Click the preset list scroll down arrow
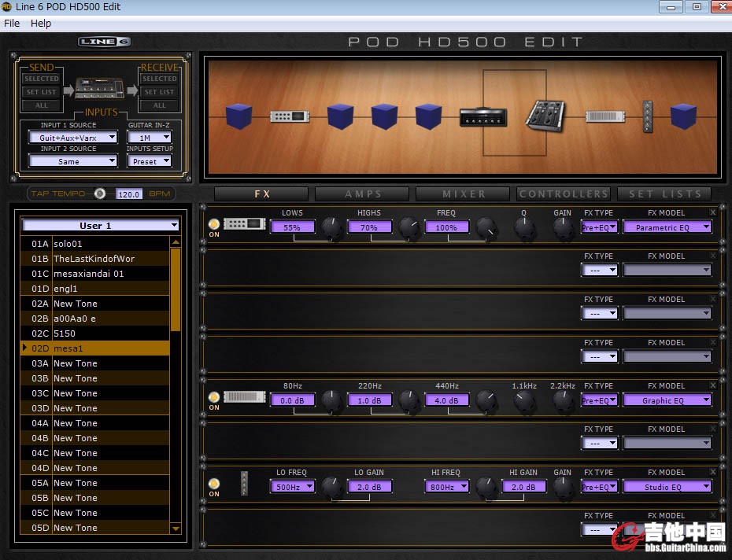This screenshot has width=732, height=560. pos(176,529)
